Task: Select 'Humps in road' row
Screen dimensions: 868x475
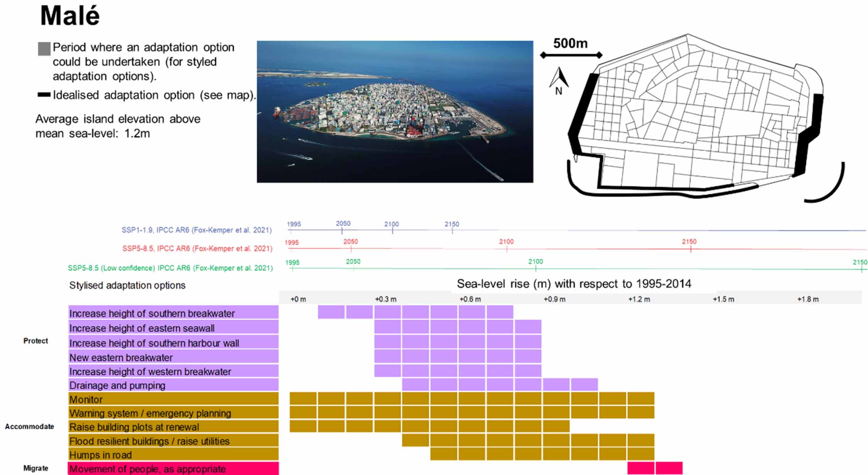Action: point(173,454)
